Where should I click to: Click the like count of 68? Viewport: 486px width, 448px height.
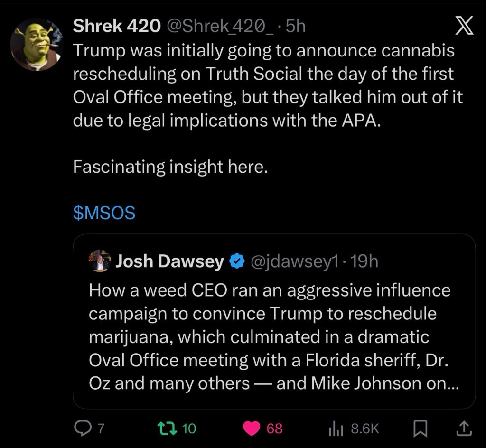[274, 429]
